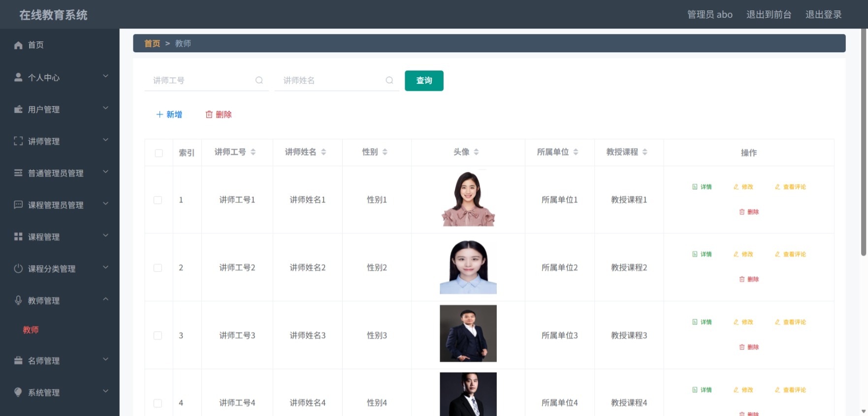
Task: Click the page vertical scrollbar thumb
Action: 864,143
